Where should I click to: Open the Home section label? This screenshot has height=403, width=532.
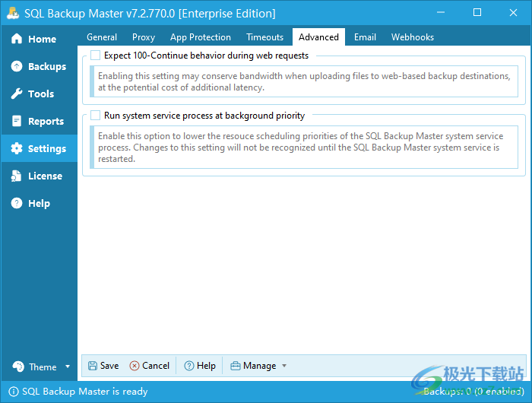pos(42,39)
